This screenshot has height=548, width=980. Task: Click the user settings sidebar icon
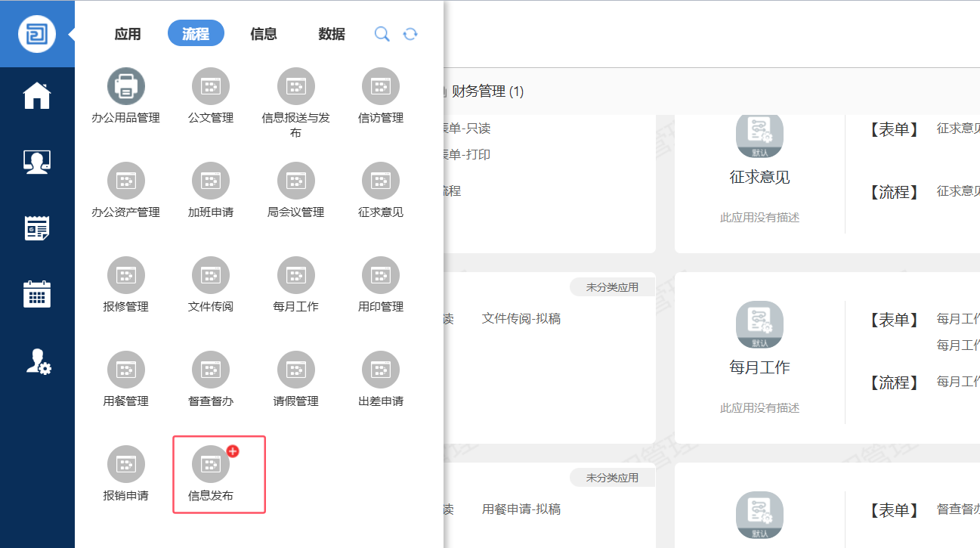pos(37,362)
